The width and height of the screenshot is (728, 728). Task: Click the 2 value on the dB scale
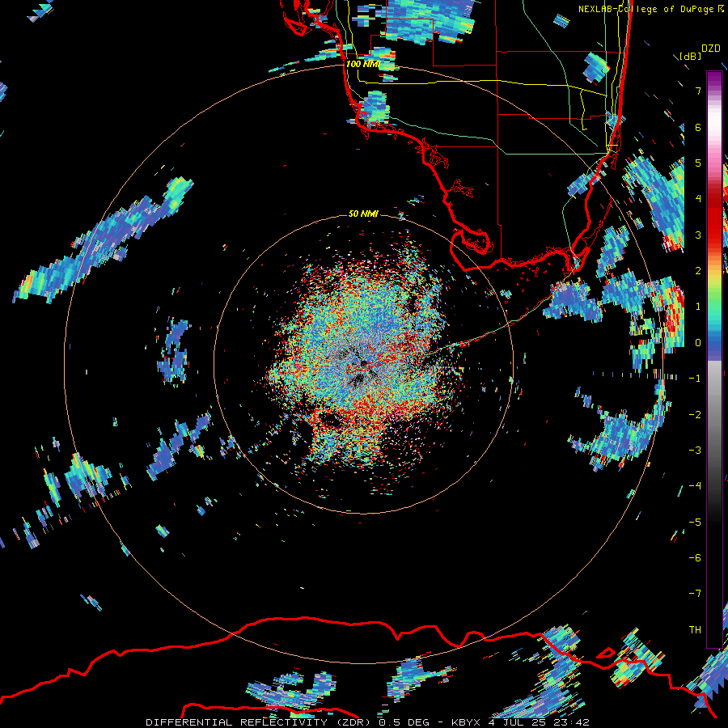pos(698,271)
